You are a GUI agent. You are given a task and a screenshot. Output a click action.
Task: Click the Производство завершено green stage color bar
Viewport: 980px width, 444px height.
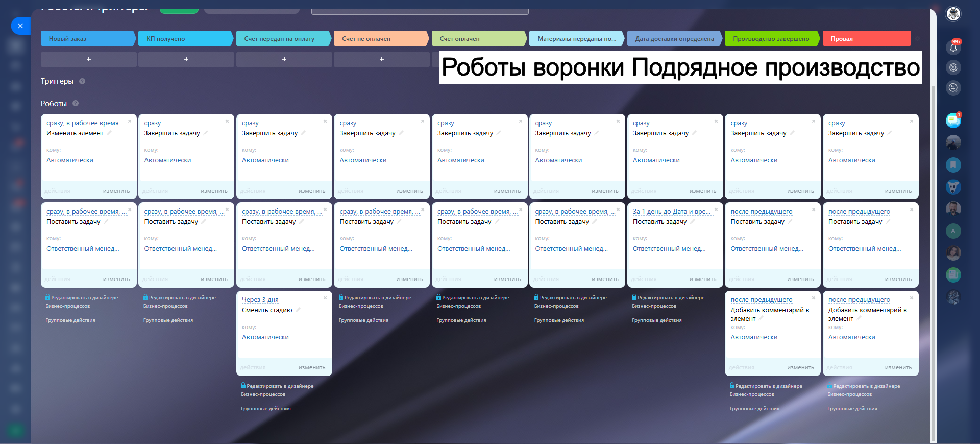[771, 39]
